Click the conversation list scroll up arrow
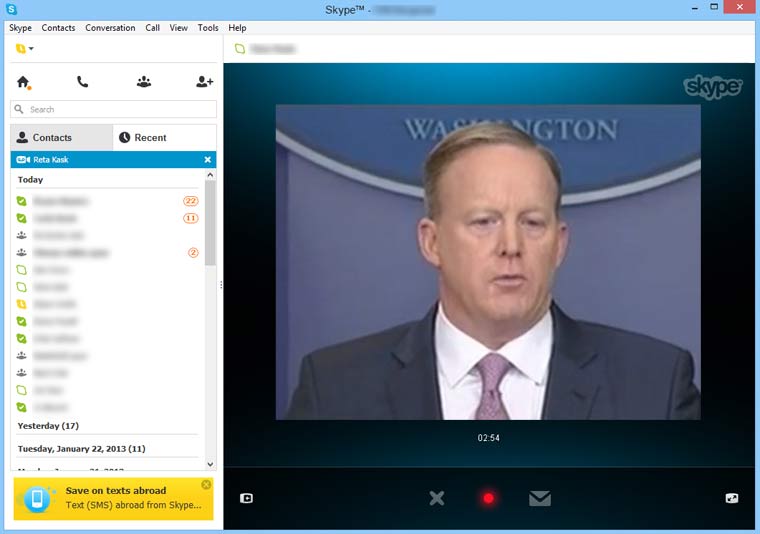The width and height of the screenshot is (760, 534). (210, 174)
